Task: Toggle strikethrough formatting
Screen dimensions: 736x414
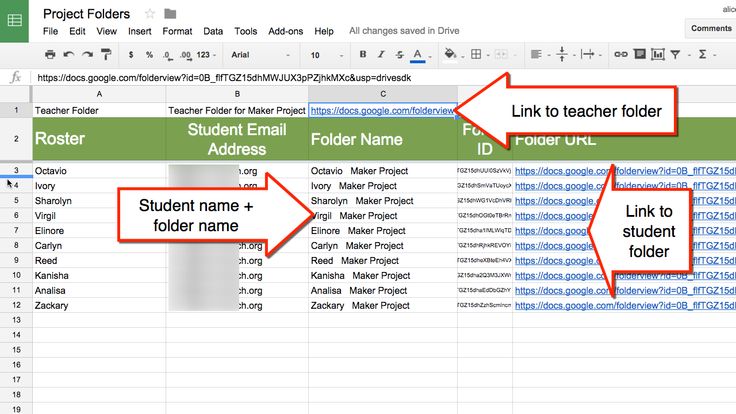Action: pyautogui.click(x=399, y=54)
